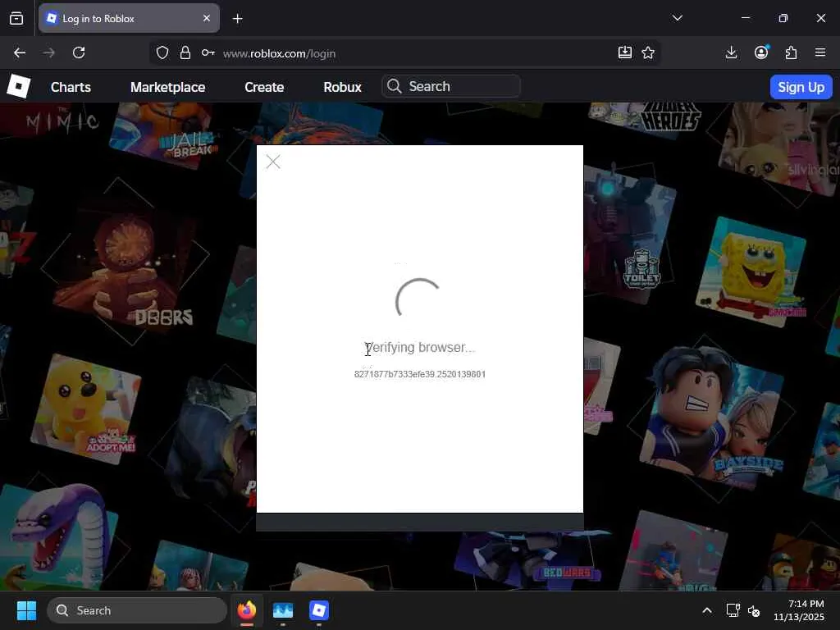Open the Firefox account profile icon
Image resolution: width=840 pixels, height=630 pixels.
point(761,52)
